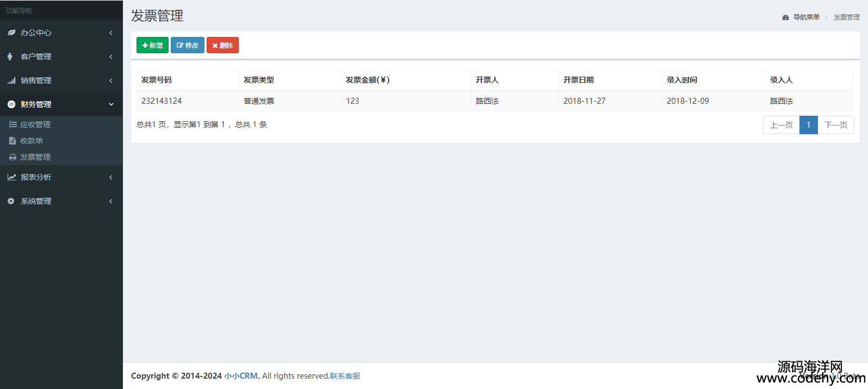
Task: Click the person icon beside 客户管理
Action: (10, 57)
